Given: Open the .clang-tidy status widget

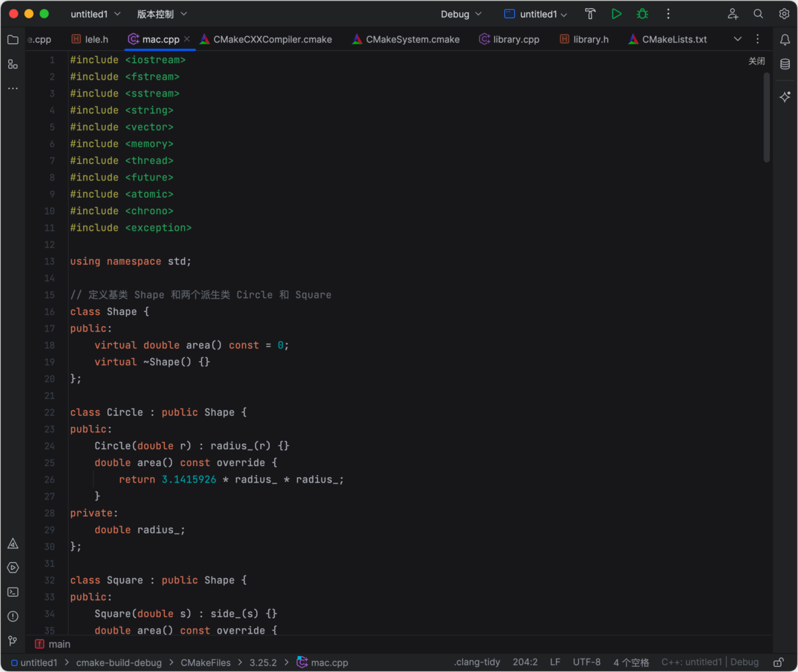Looking at the screenshot, I should coord(477,662).
